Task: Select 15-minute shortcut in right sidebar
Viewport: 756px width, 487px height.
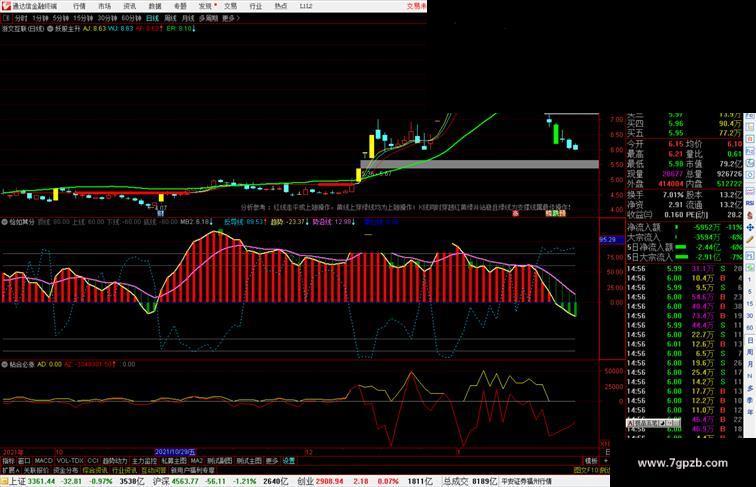Action: coord(750,303)
